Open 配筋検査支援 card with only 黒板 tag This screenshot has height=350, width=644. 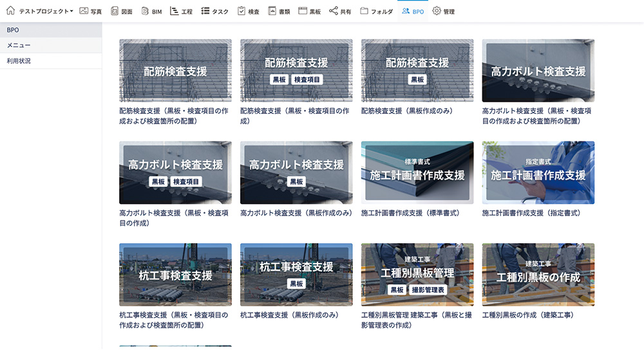(x=417, y=71)
